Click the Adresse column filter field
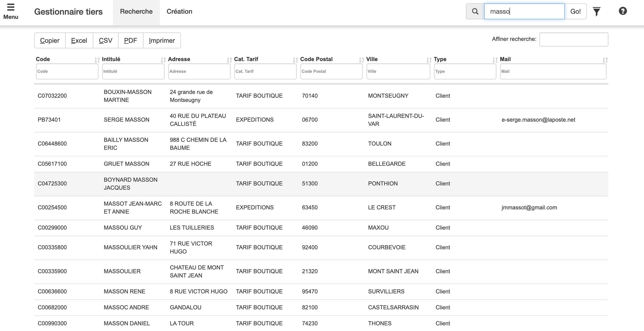 tap(199, 71)
